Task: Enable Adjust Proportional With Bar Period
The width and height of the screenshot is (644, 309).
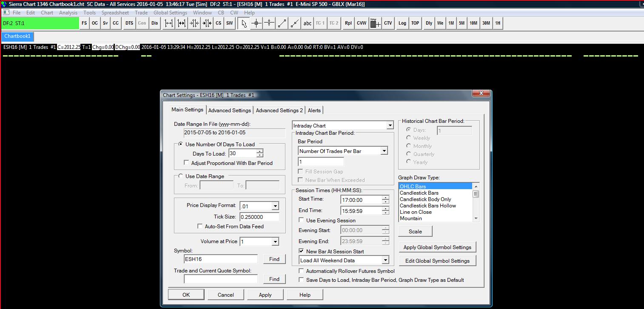Action: pyautogui.click(x=186, y=163)
